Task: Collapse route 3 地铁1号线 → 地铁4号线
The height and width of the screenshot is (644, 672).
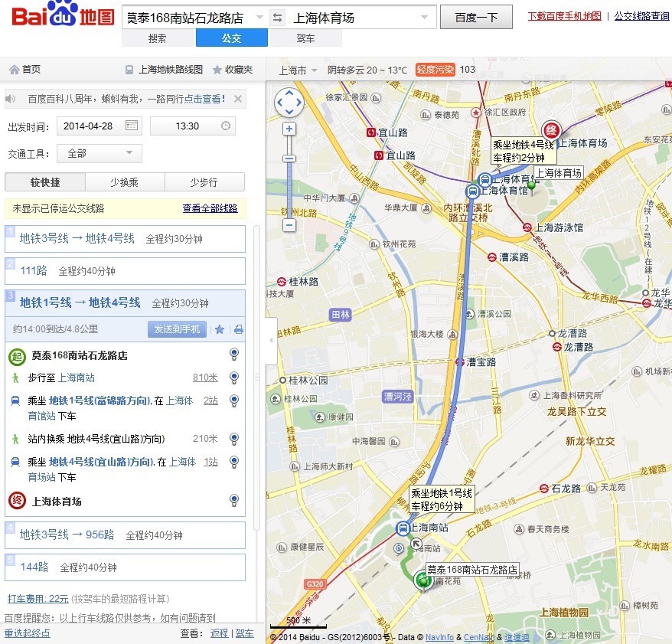Action: pyautogui.click(x=126, y=303)
